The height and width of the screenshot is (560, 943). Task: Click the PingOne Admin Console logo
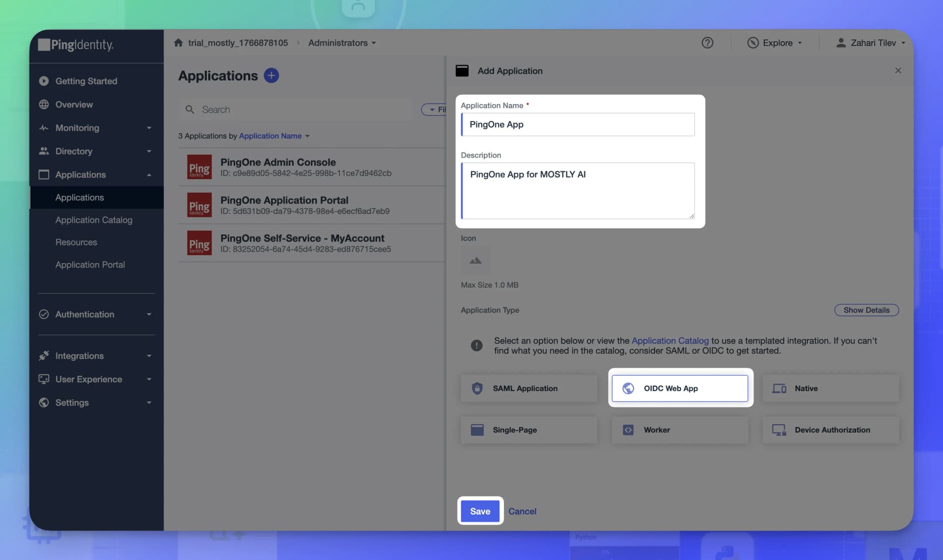pos(199,167)
